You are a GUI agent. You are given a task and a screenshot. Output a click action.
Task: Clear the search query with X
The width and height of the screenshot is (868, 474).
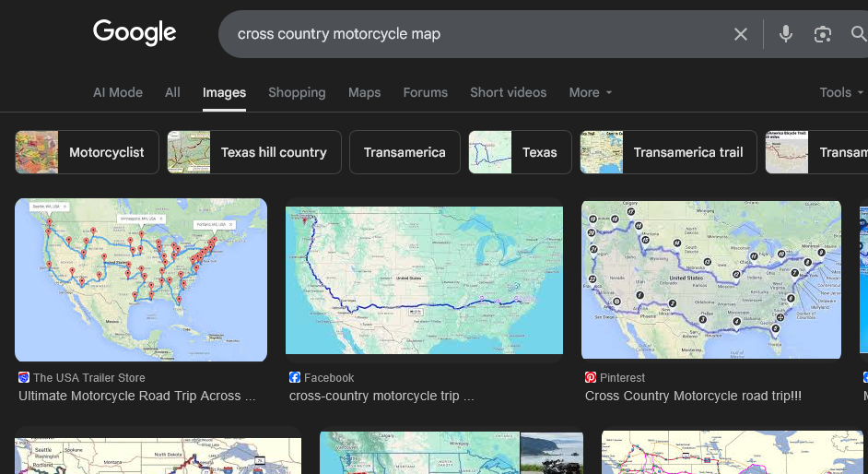[x=740, y=34]
